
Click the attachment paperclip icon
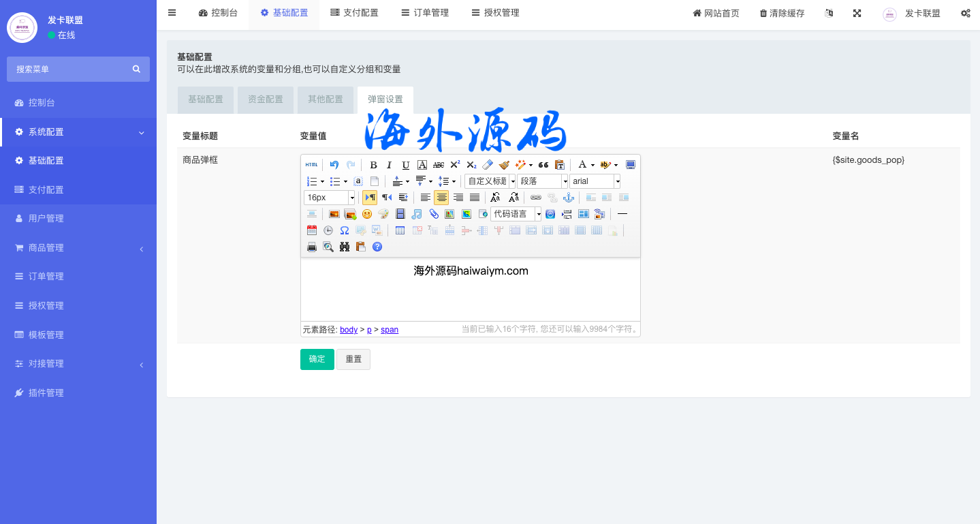[x=433, y=214]
